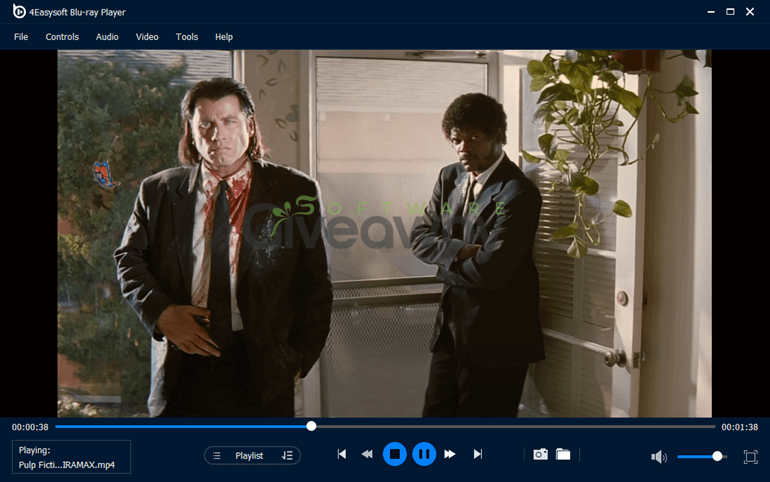Pause the video with the pause button
Image resolution: width=770 pixels, height=482 pixels.
pyautogui.click(x=424, y=455)
